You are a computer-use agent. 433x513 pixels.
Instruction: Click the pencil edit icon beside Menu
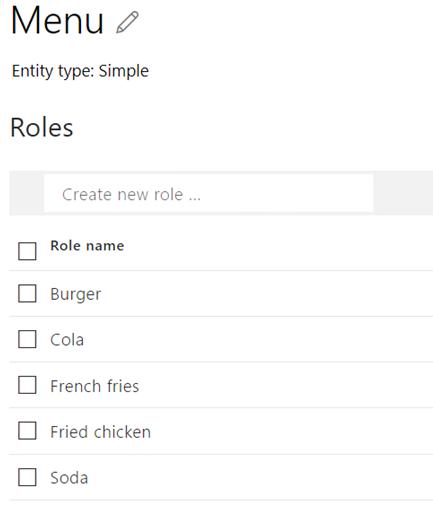(127, 22)
